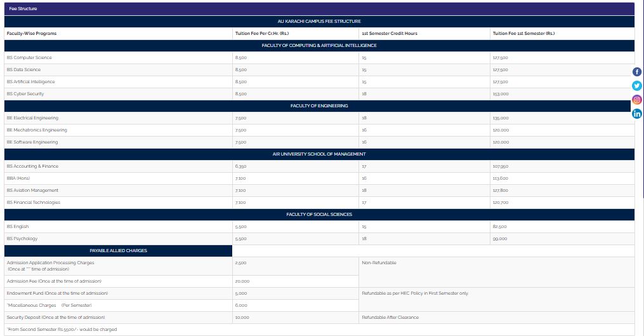Click the Security Deposit row label

click(x=56, y=318)
